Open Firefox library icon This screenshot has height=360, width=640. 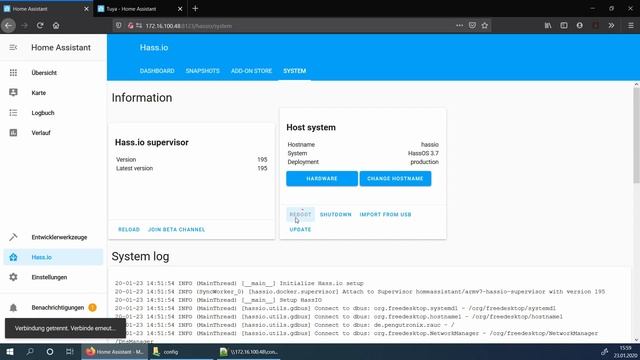tap(548, 26)
